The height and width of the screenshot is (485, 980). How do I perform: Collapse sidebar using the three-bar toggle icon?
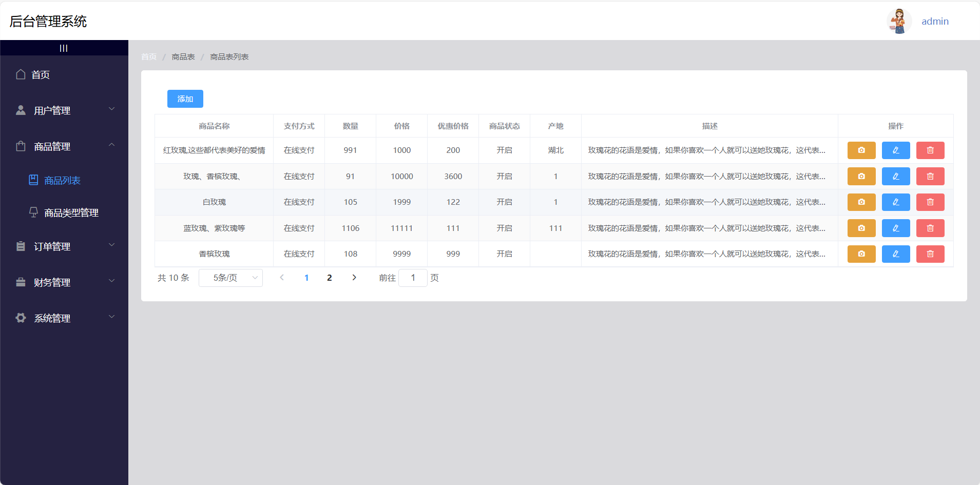tap(64, 48)
